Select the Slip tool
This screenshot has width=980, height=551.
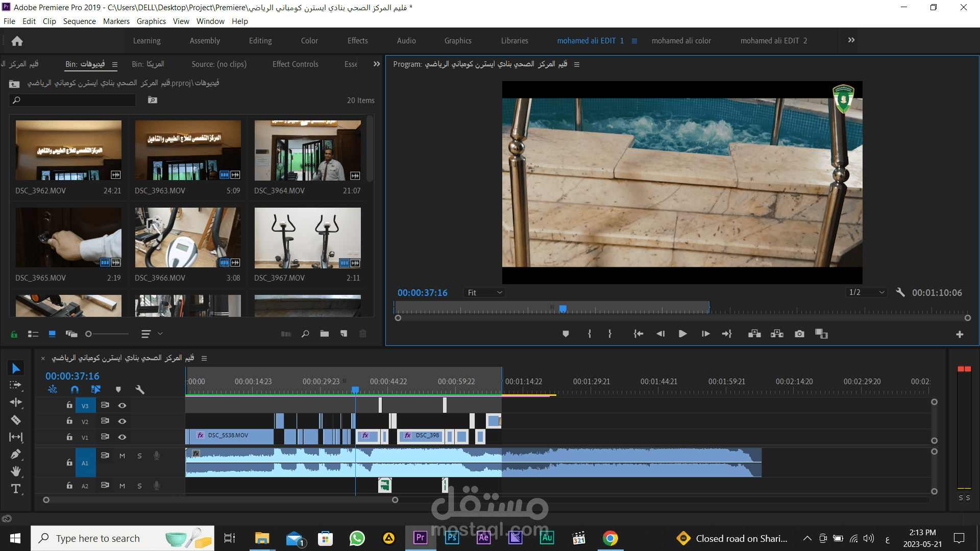(x=16, y=437)
